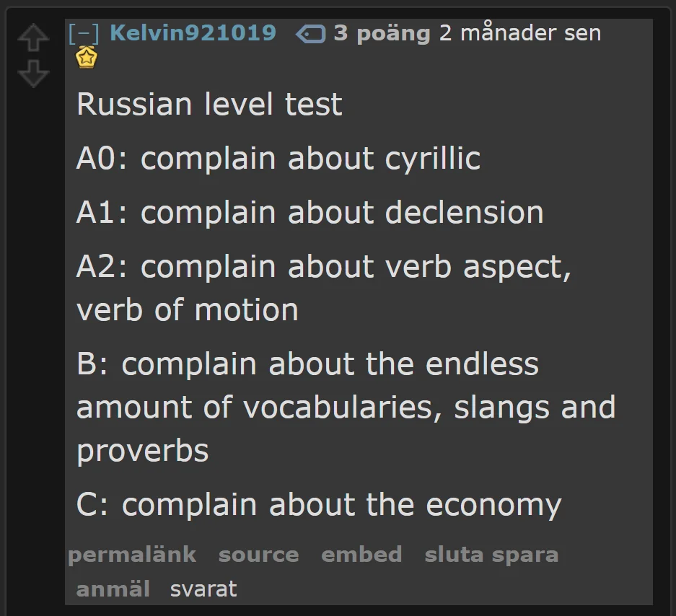Viewport: 676px width, 616px height.
Task: Click the 'Russian level test' heading line
Action: 209,105
